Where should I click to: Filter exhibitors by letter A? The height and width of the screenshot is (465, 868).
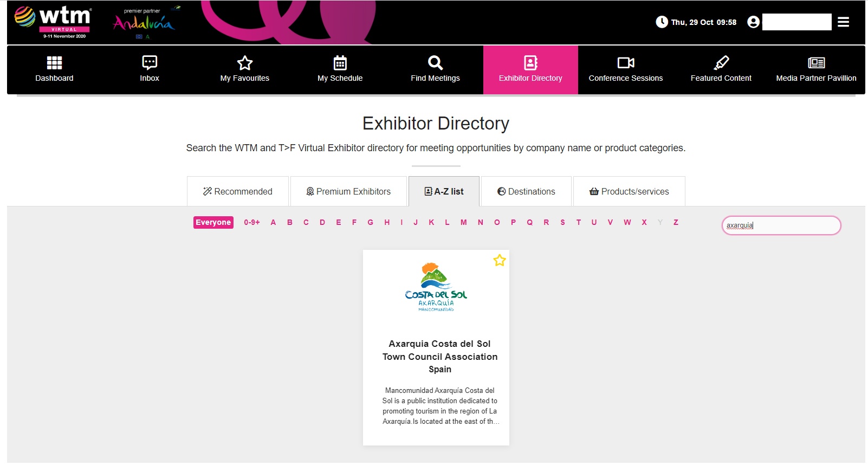(274, 222)
